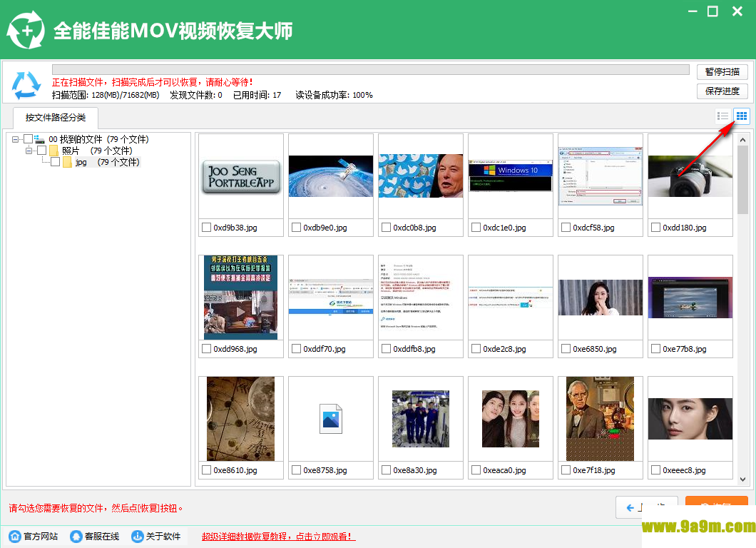Tick checkbox for 0xe6850.jpg
This screenshot has height=548, width=756.
point(566,348)
